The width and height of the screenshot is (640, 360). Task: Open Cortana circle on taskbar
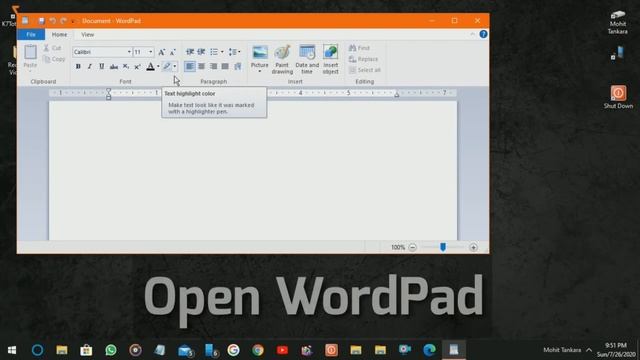point(37,350)
